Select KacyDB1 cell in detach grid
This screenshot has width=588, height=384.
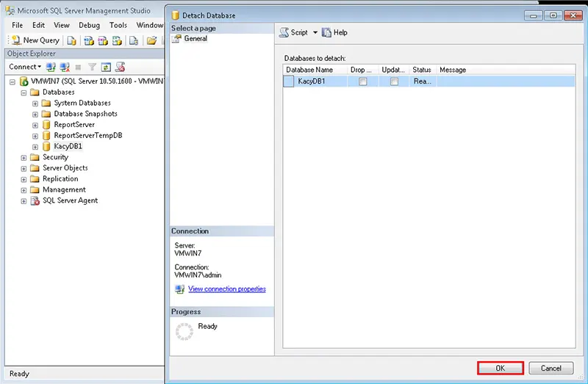pos(321,81)
